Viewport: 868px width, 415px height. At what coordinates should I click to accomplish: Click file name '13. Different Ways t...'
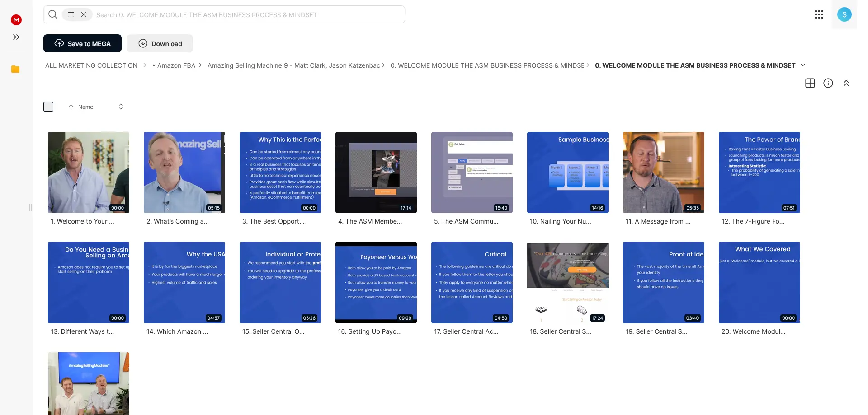[x=82, y=331]
